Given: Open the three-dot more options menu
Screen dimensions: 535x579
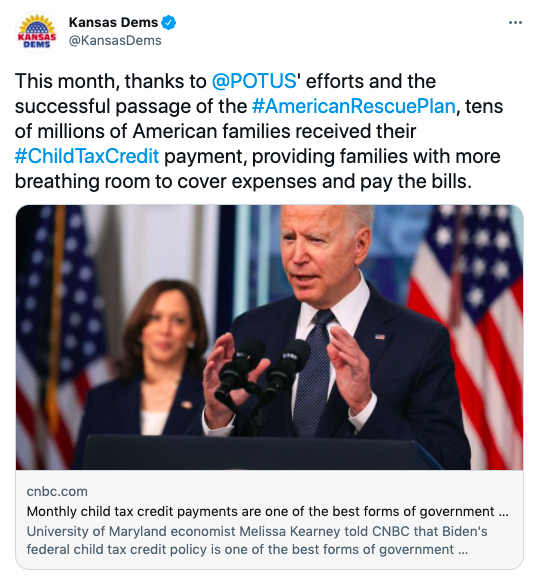Looking at the screenshot, I should point(515,23).
